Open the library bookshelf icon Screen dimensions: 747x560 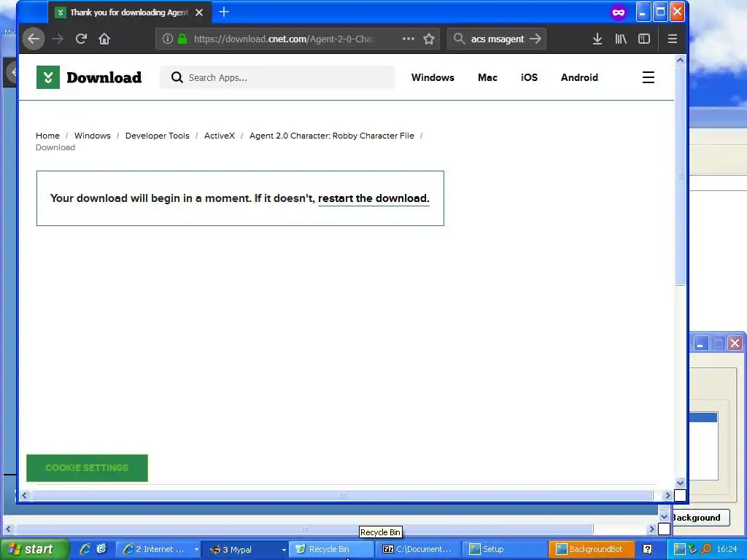pyautogui.click(x=620, y=39)
